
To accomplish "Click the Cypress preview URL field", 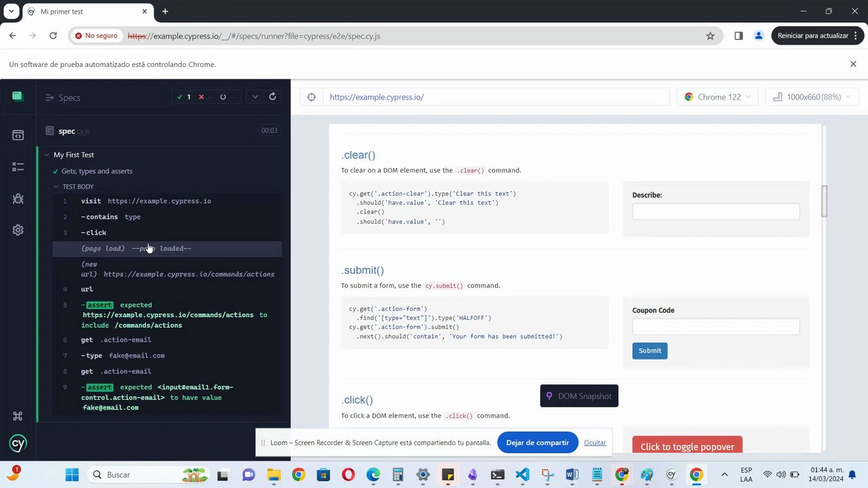I will tap(496, 97).
